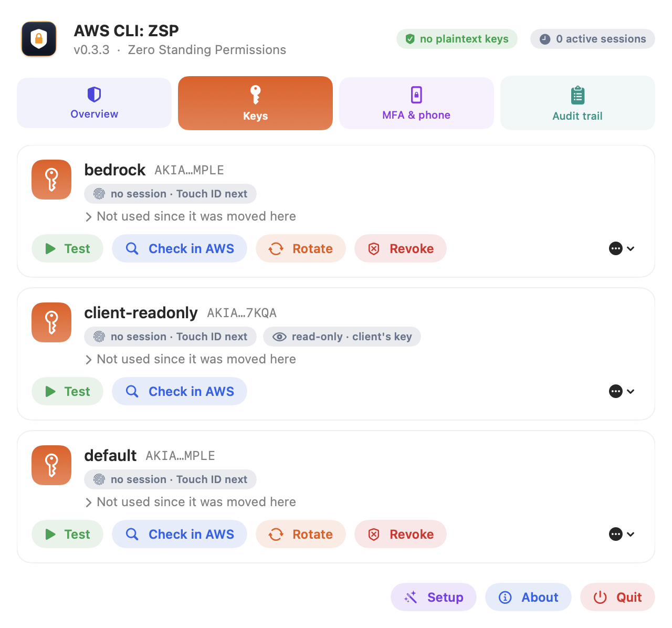This screenshot has width=672, height=628.
Task: Switch to the MFA & phone tab
Action: coord(416,103)
